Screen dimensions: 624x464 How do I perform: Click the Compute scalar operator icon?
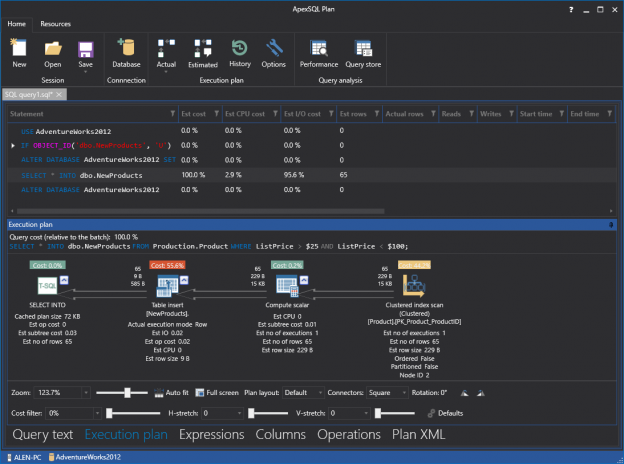point(287,286)
